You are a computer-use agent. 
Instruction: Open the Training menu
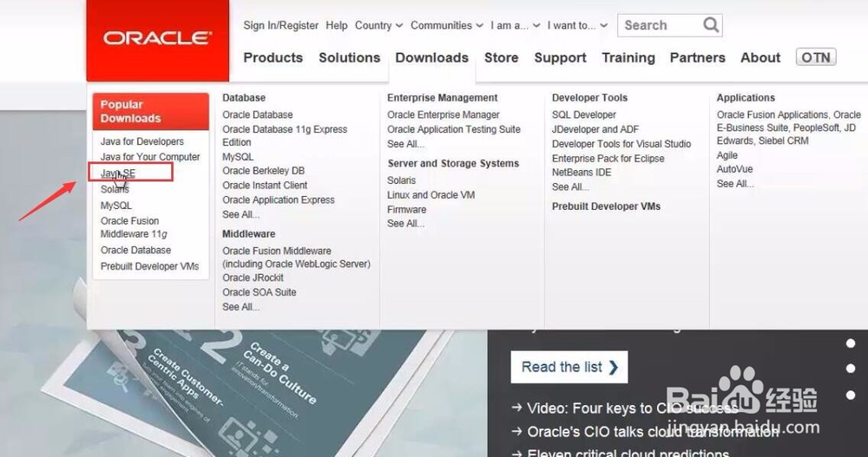(x=628, y=57)
